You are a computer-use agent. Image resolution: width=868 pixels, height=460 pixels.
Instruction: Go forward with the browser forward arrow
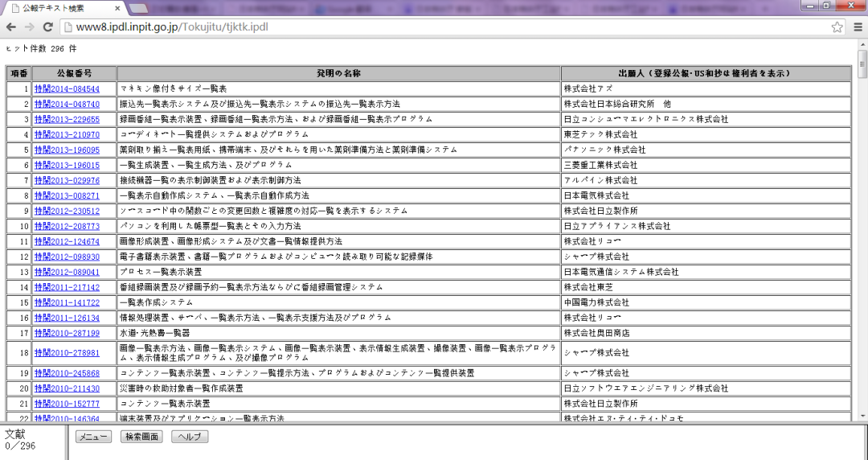30,27
